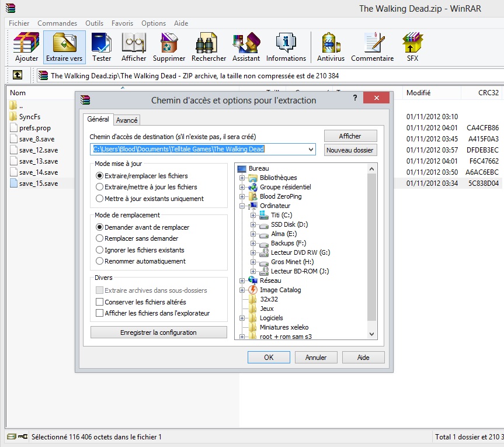Click the '..' parent folder icon
Screen dimensions: 504x447
click(13, 105)
